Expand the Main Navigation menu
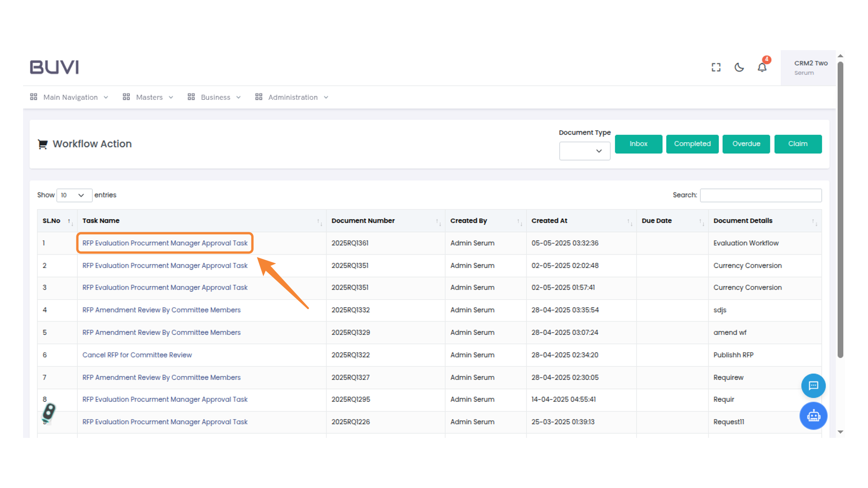Viewport: 868px width, 488px height. pyautogui.click(x=70, y=97)
